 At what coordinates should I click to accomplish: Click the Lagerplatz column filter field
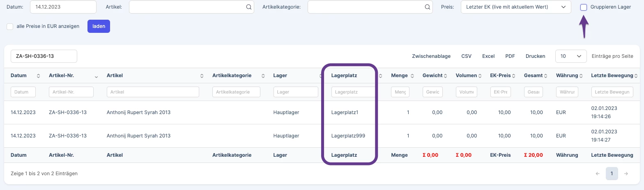tap(353, 92)
